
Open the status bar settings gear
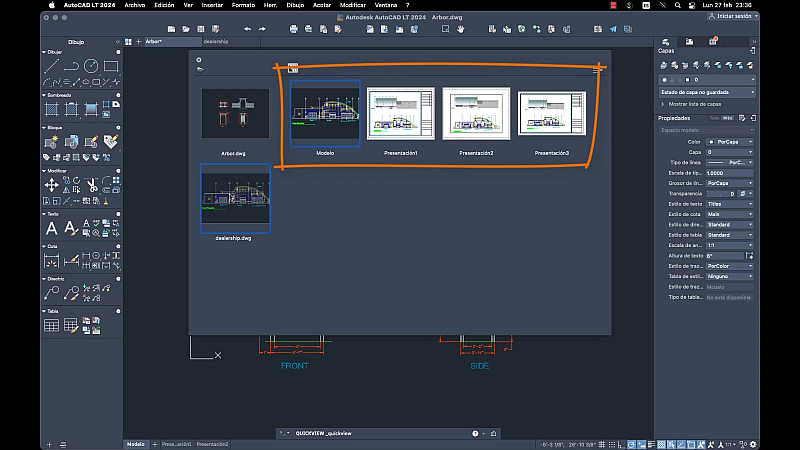pyautogui.click(x=753, y=444)
